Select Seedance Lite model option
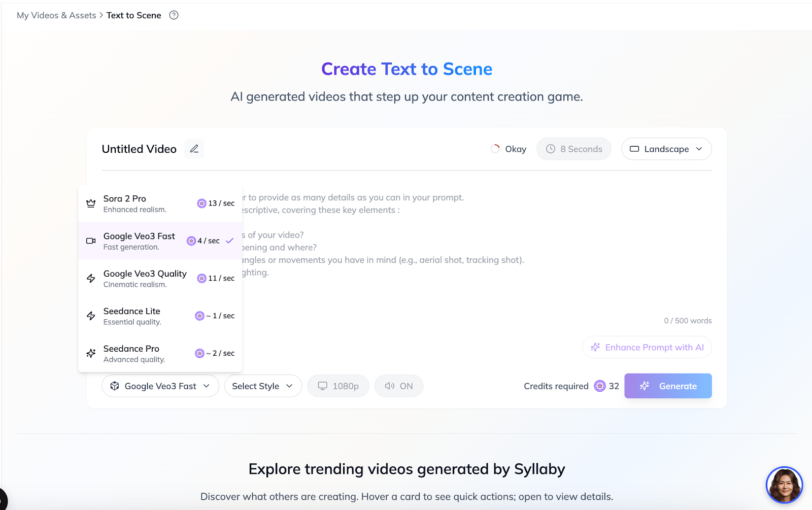812x510 pixels. click(x=160, y=316)
